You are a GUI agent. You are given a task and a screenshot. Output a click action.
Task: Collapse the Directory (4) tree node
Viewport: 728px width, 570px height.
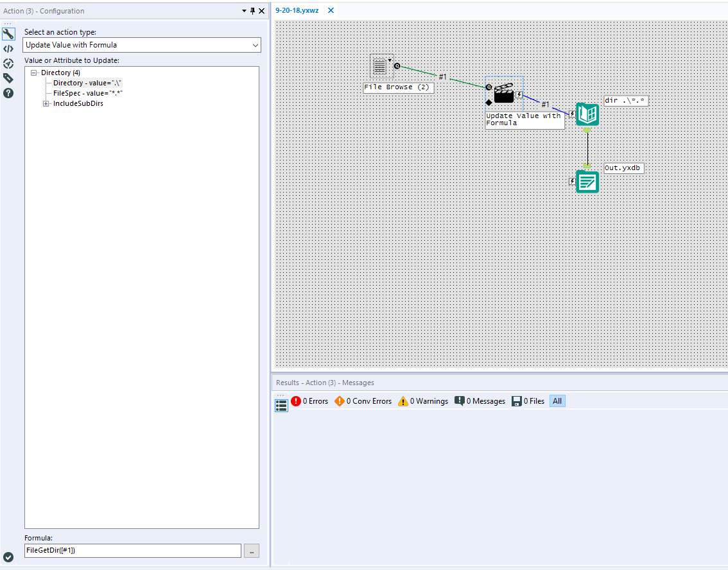[x=32, y=73]
